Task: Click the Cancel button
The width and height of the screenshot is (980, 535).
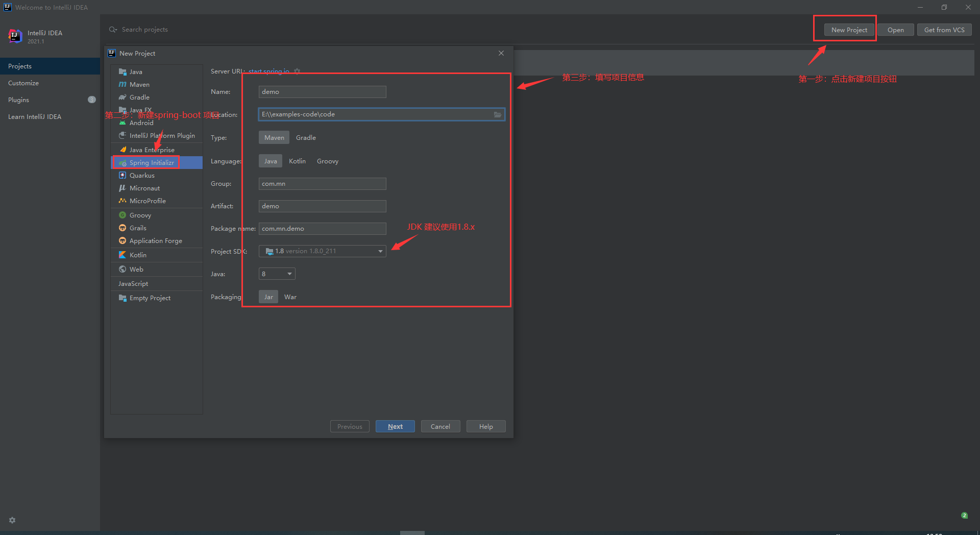Action: coord(440,427)
